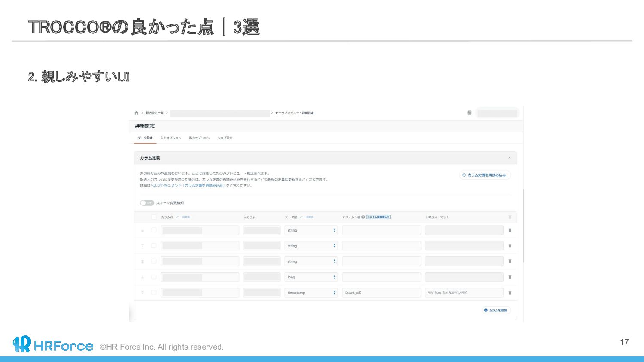Image resolution: width=644 pixels, height=362 pixels.
Task: Select the データ設定 tab
Action: (x=145, y=138)
